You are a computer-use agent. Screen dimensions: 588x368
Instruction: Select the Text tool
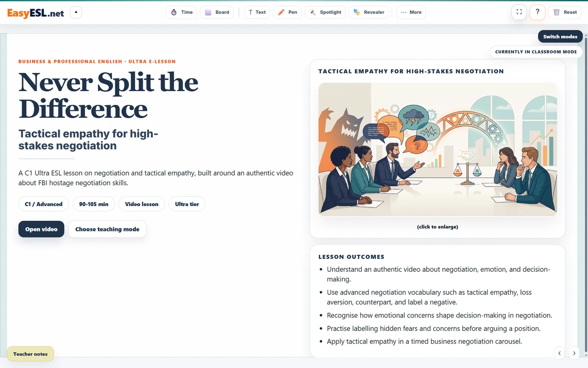(x=257, y=12)
